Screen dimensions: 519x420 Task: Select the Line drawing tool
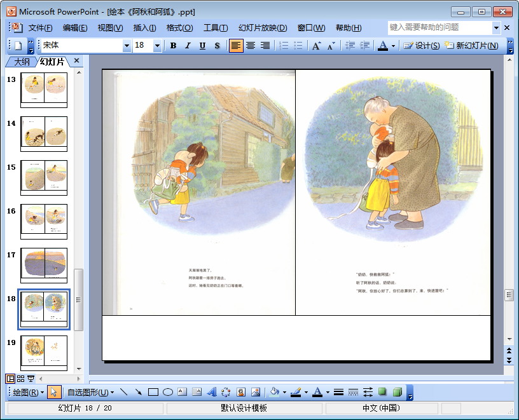pyautogui.click(x=124, y=393)
